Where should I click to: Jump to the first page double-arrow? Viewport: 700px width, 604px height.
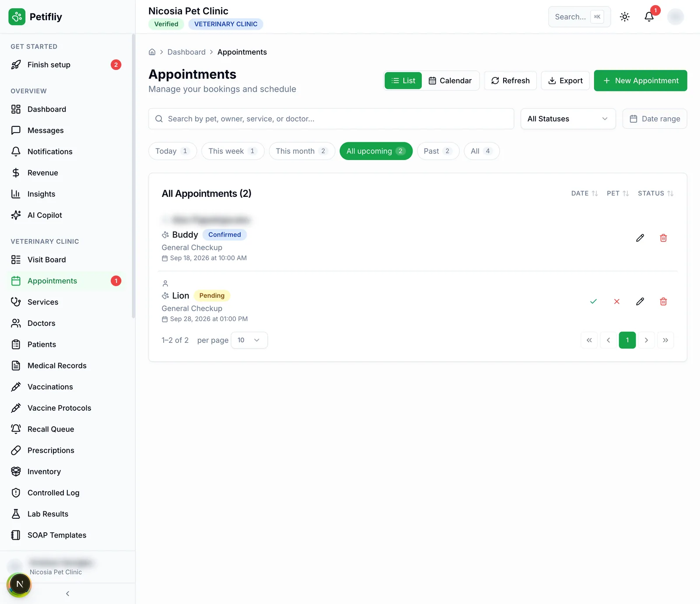click(x=589, y=340)
